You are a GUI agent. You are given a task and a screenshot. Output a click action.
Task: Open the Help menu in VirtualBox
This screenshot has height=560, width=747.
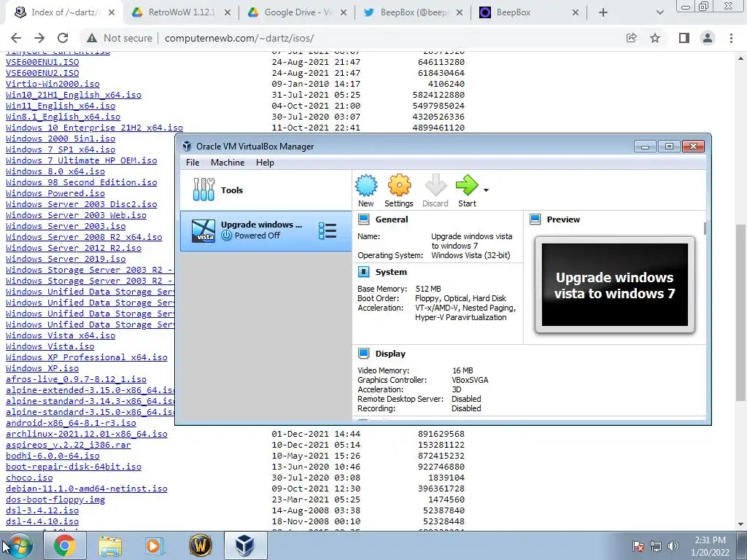tap(265, 163)
